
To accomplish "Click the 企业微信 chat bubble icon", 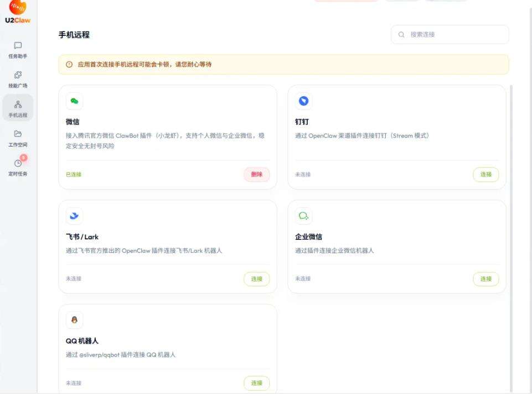I will (303, 216).
